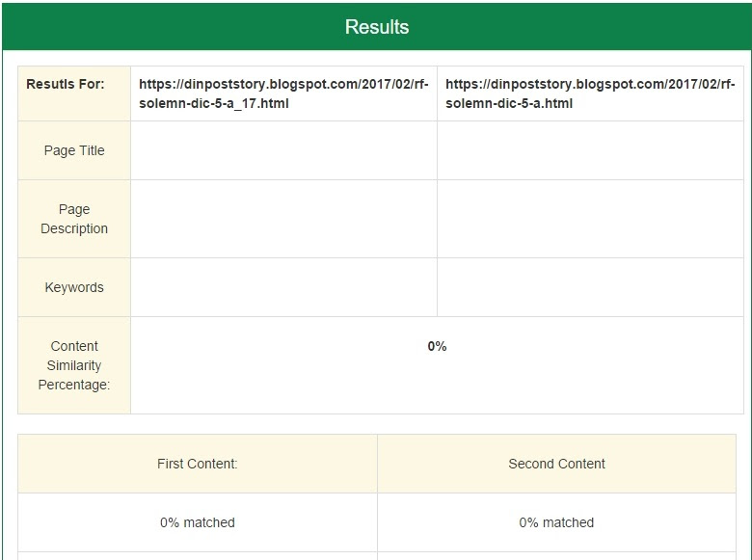Click 0% matched under First Content
Viewport: 752px width, 560px height.
(197, 522)
